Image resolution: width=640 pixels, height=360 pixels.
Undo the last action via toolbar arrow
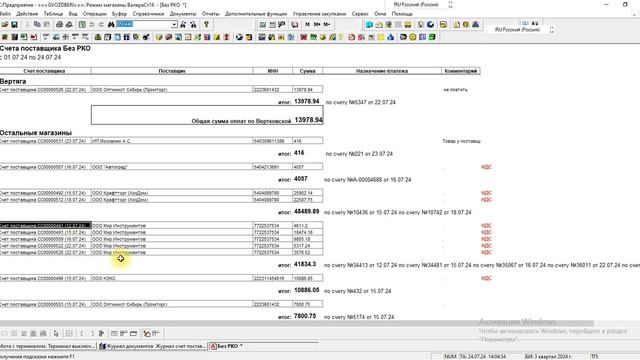[x=92, y=24]
